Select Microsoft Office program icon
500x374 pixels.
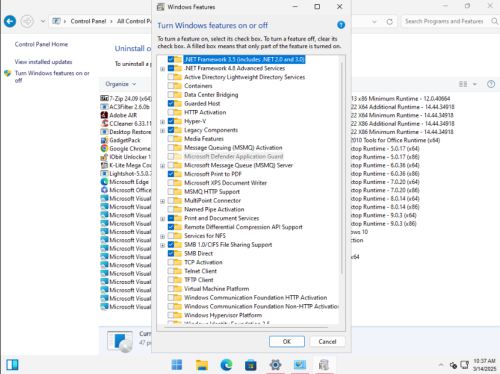point(104,190)
